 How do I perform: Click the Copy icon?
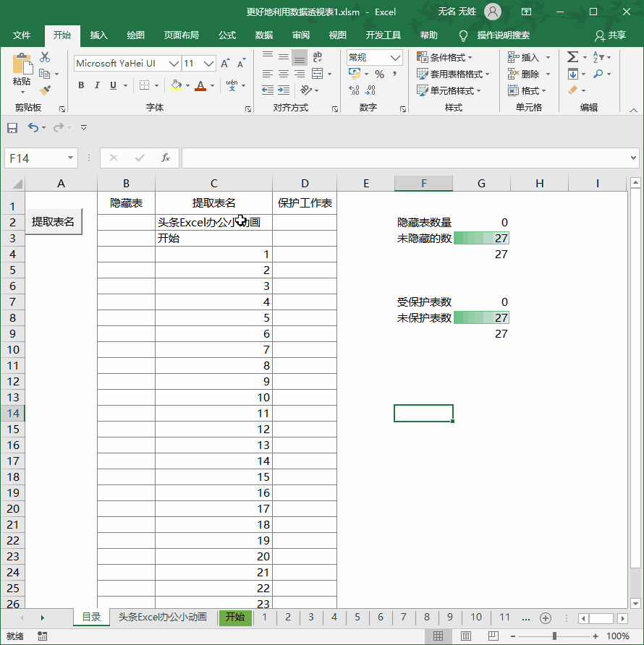(x=44, y=74)
